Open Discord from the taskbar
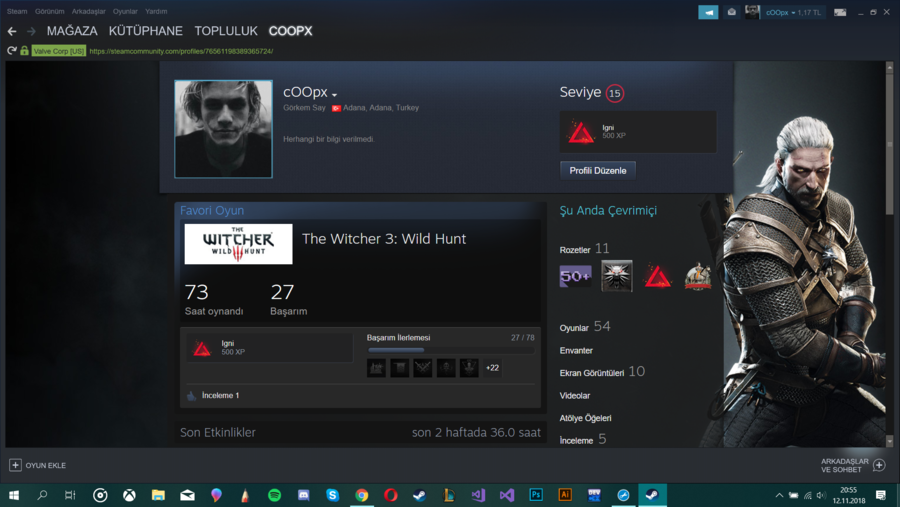Screen dimensions: 900x507 coord(304,495)
